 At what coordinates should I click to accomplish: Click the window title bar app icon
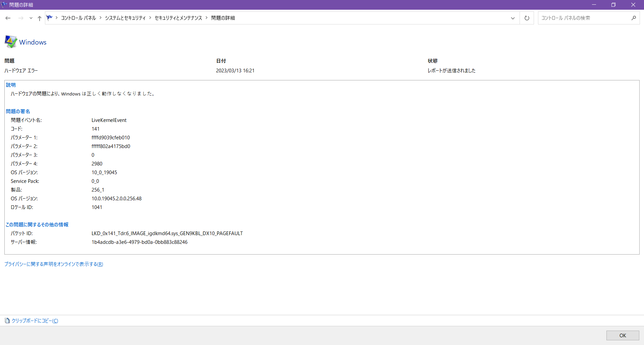pyautogui.click(x=4, y=5)
